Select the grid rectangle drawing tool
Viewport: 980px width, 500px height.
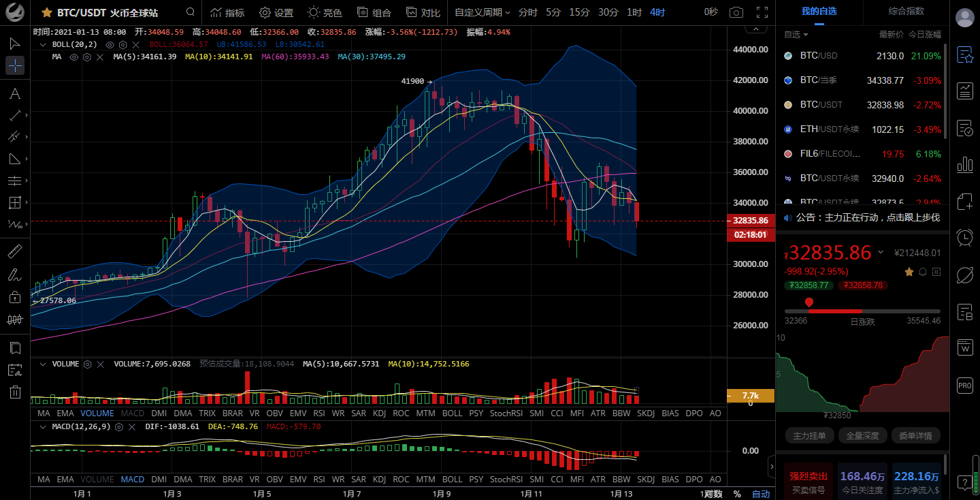15,202
